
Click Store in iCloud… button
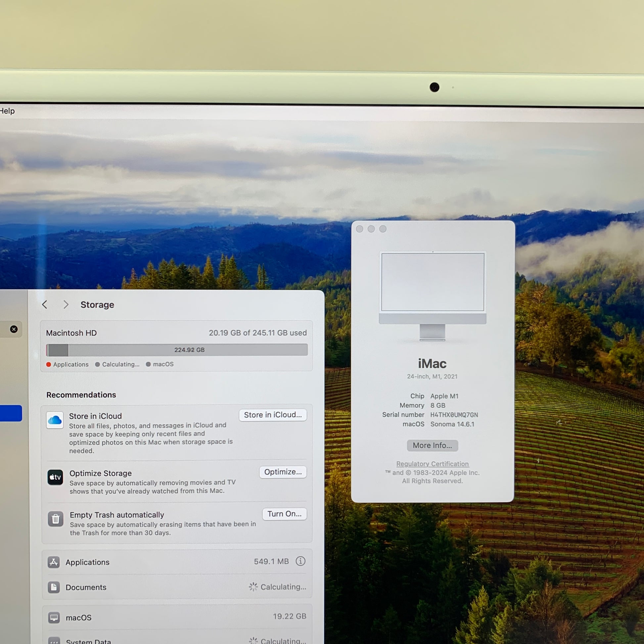pyautogui.click(x=273, y=415)
